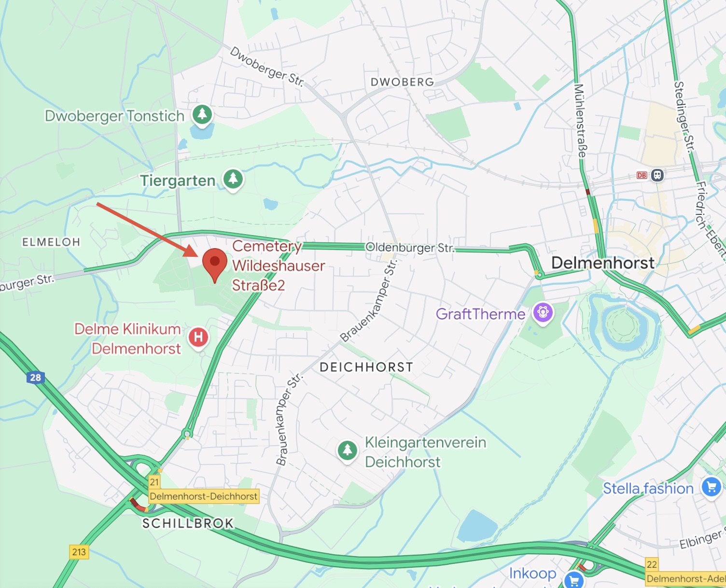Viewport: 726px width, 588px height.
Task: Click the DWOBERG district label
Action: coord(403,82)
